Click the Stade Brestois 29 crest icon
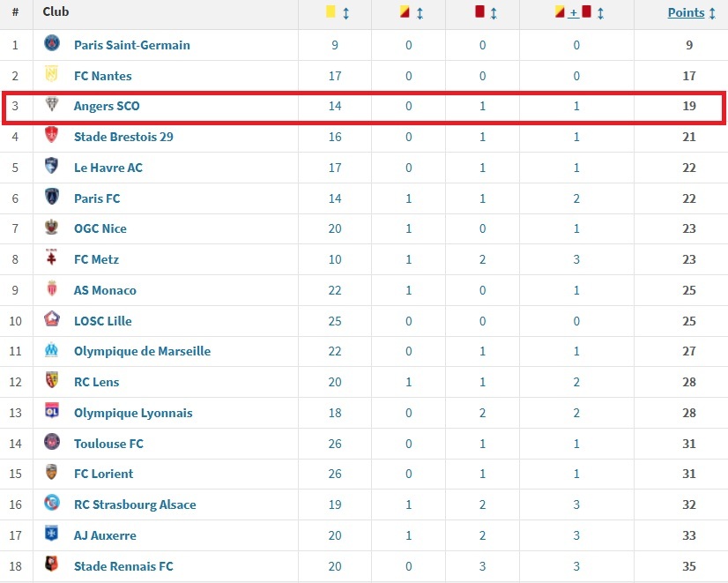 pos(53,136)
